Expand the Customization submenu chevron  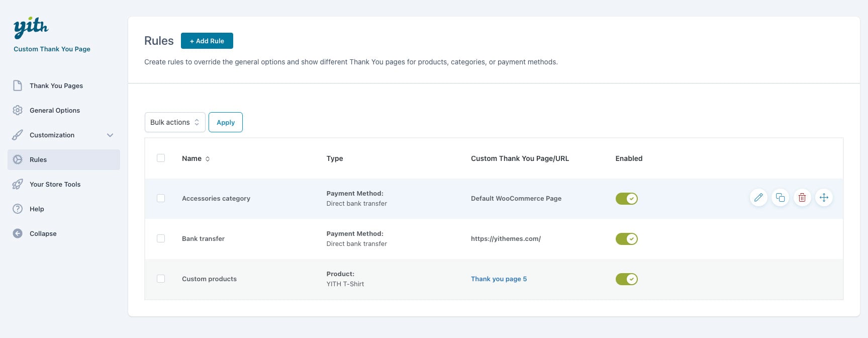pyautogui.click(x=110, y=135)
